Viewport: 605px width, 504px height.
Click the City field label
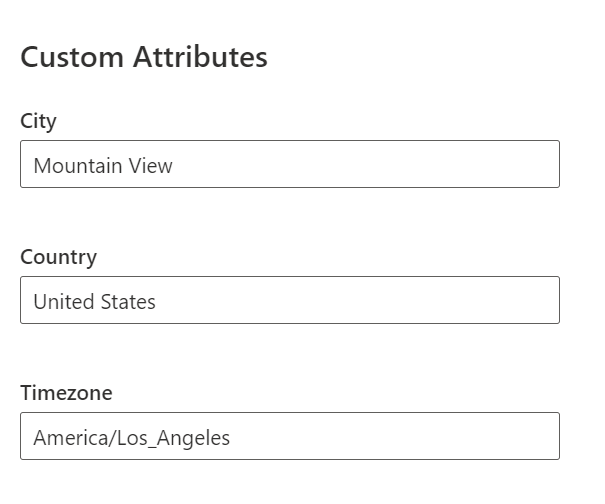tap(38, 121)
